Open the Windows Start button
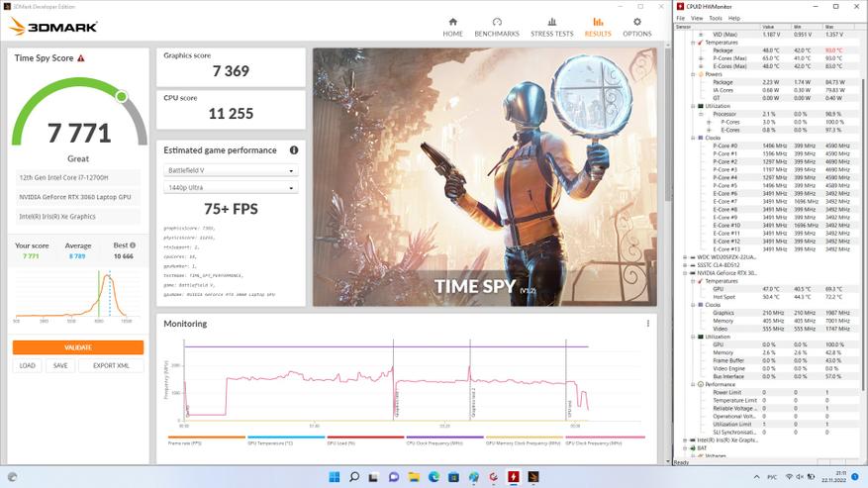868x488 pixels. (335, 477)
